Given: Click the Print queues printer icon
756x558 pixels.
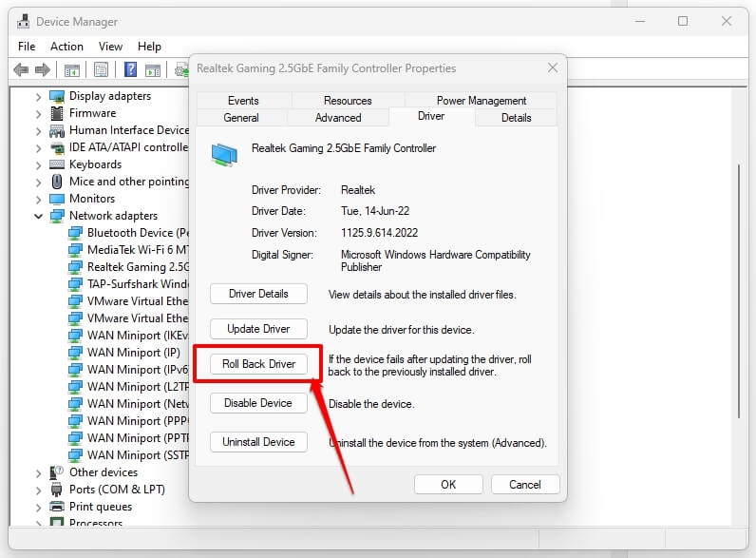Looking at the screenshot, I should point(57,507).
